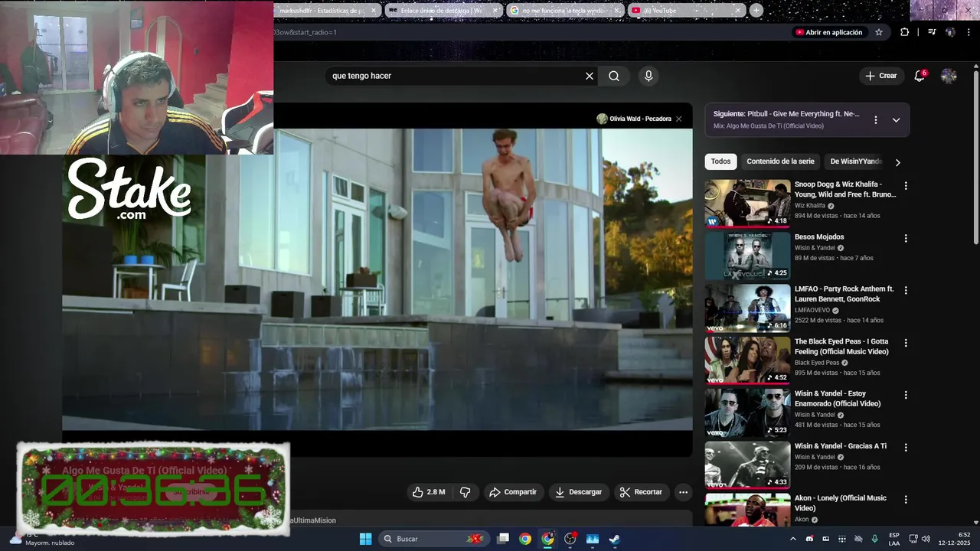980x551 pixels.
Task: Open Task View on the taskbar
Action: click(x=503, y=539)
